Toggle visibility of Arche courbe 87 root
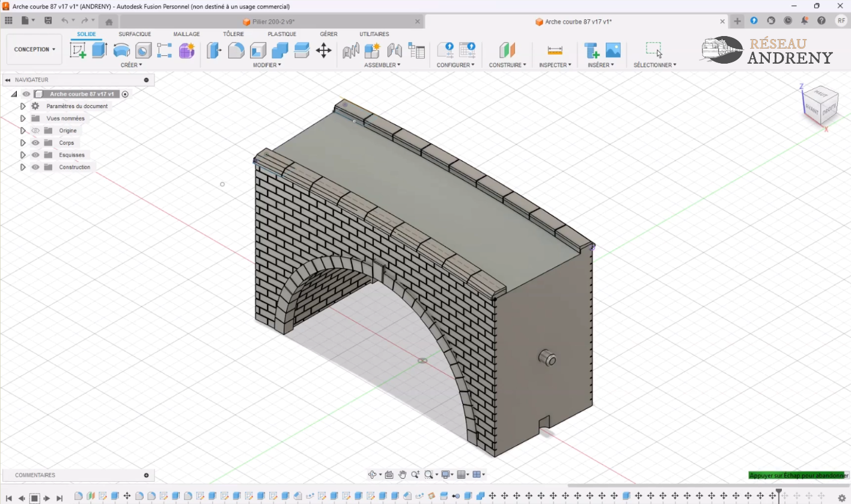The height and width of the screenshot is (504, 851). tap(26, 94)
